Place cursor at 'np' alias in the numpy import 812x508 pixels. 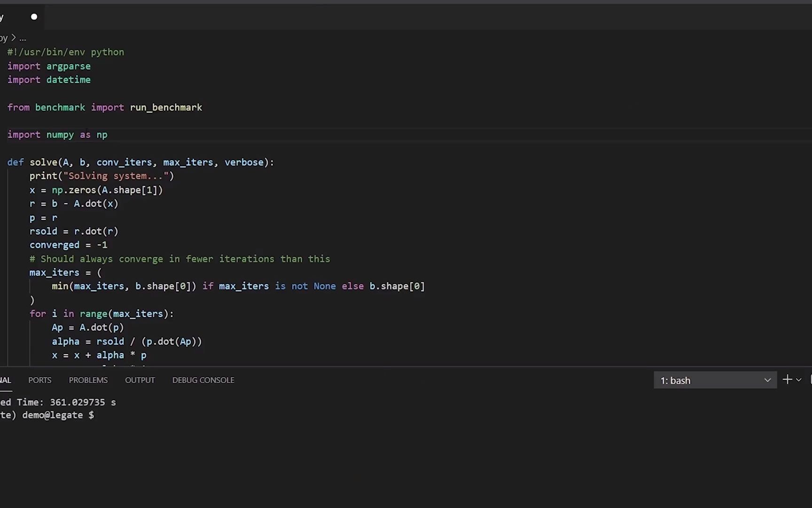(102, 135)
